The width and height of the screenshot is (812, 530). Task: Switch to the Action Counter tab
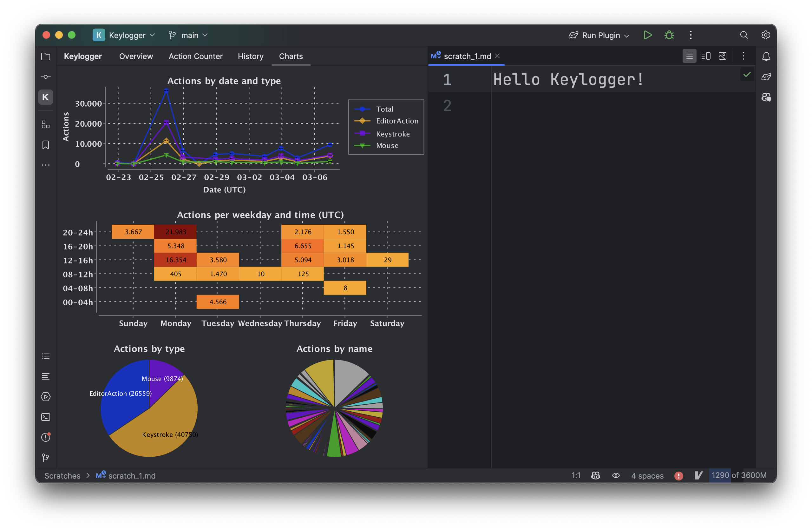(x=195, y=56)
